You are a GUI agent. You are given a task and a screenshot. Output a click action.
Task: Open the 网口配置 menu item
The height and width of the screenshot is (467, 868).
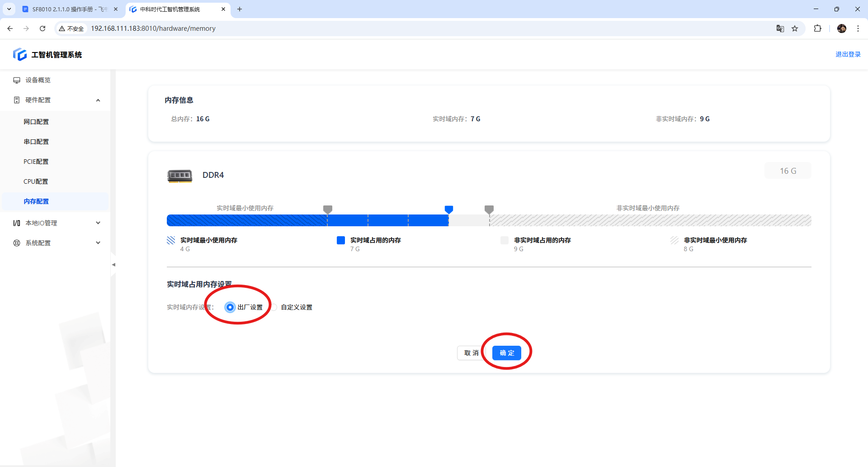pos(36,122)
